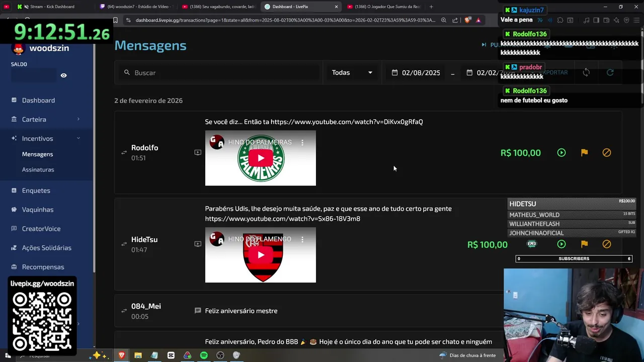
Task: Click the Enquetes poll icon
Action: 14,191
